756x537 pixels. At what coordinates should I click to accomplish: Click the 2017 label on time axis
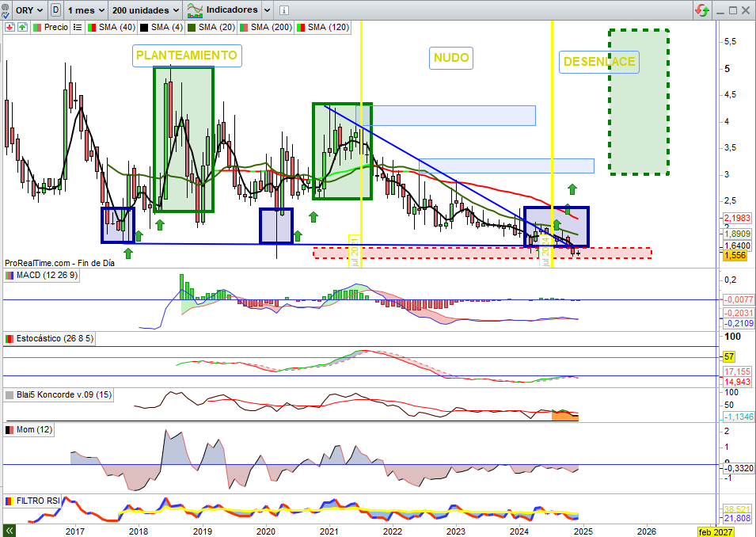click(x=74, y=531)
